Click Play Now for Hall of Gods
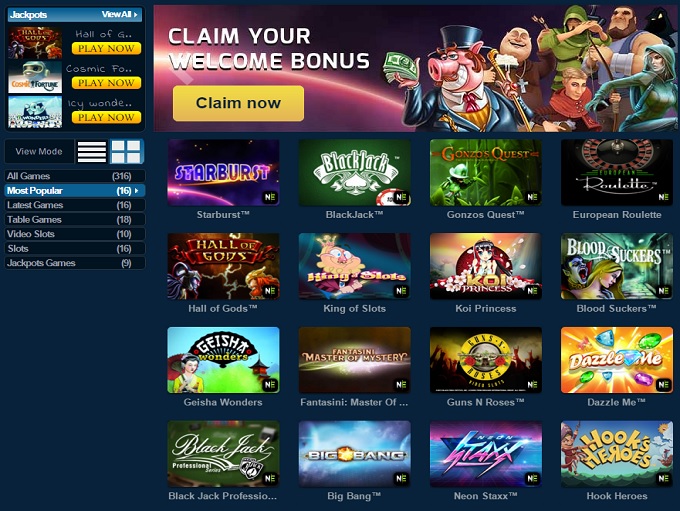The width and height of the screenshot is (680, 511). (x=106, y=48)
